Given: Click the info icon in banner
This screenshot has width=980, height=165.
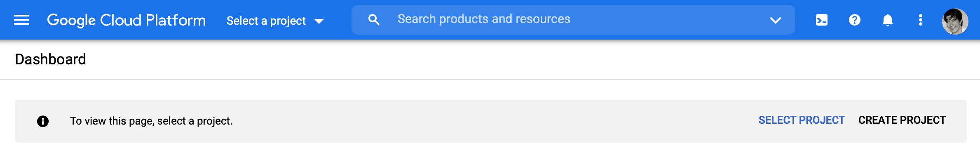Looking at the screenshot, I should [x=43, y=121].
